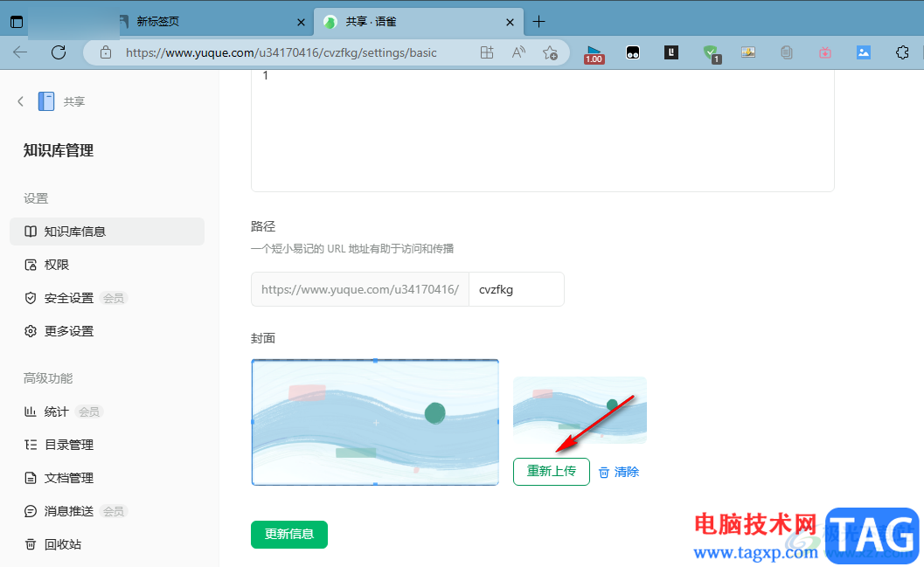924x567 pixels.
Task: Activate the read aloud icon
Action: click(x=518, y=52)
